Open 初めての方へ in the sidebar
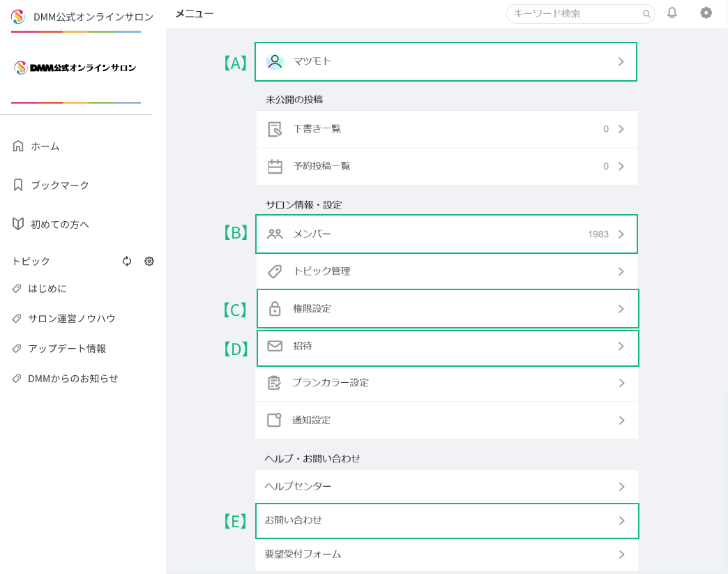This screenshot has width=728, height=574. (x=59, y=225)
